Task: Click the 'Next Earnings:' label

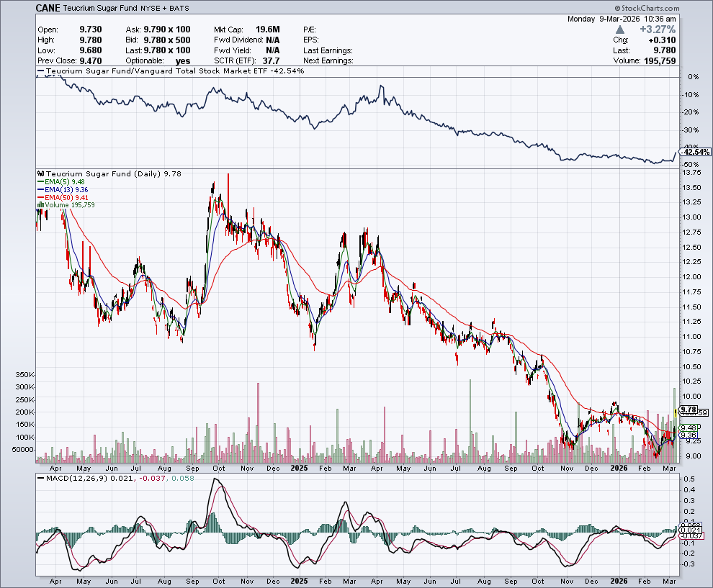Action: pyautogui.click(x=328, y=61)
